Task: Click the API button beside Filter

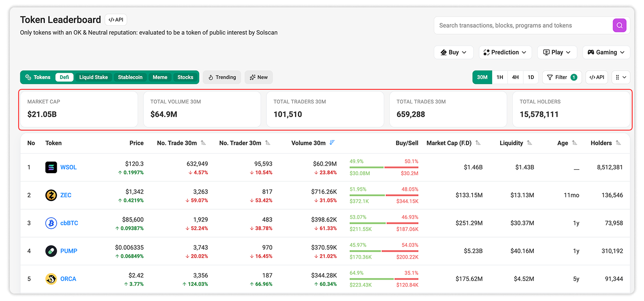Action: (x=597, y=77)
